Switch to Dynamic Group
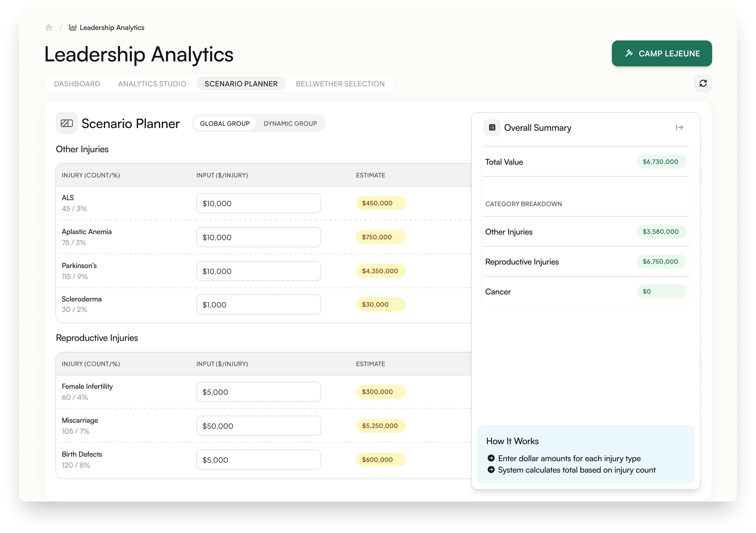Viewport: 756px width, 533px height. [290, 124]
